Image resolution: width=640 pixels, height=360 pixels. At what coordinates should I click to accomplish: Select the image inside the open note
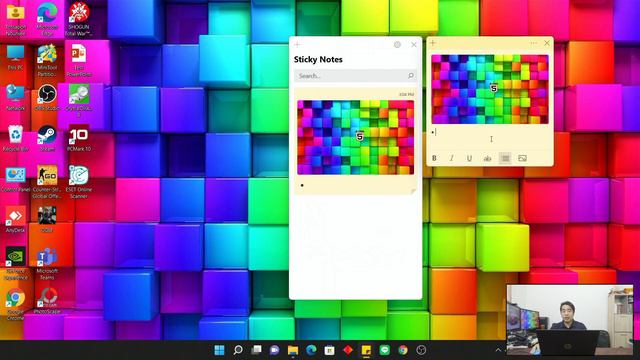490,89
